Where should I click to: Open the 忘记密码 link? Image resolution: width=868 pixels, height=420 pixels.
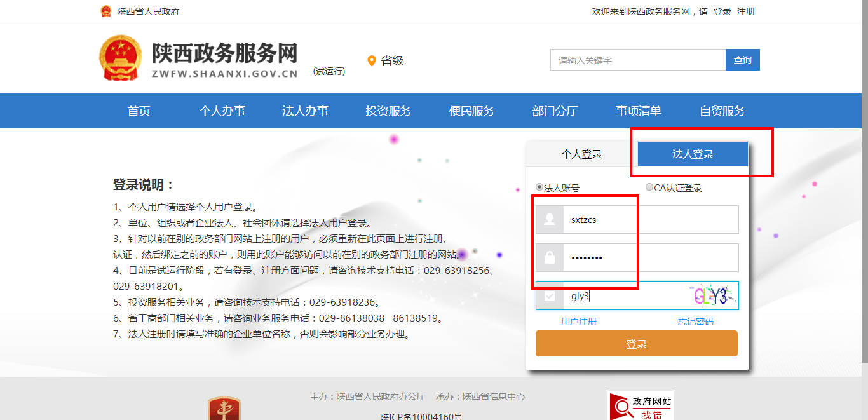696,322
